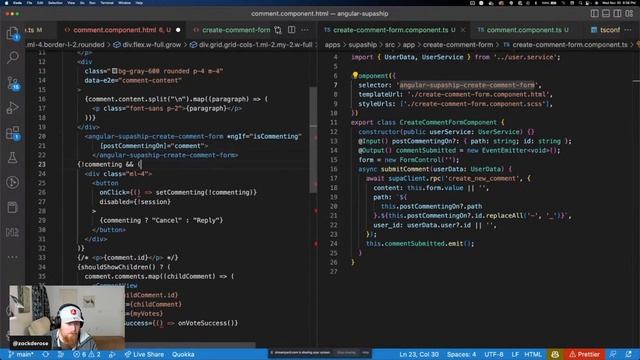Open the Search view in activity bar

(x=13, y=57)
